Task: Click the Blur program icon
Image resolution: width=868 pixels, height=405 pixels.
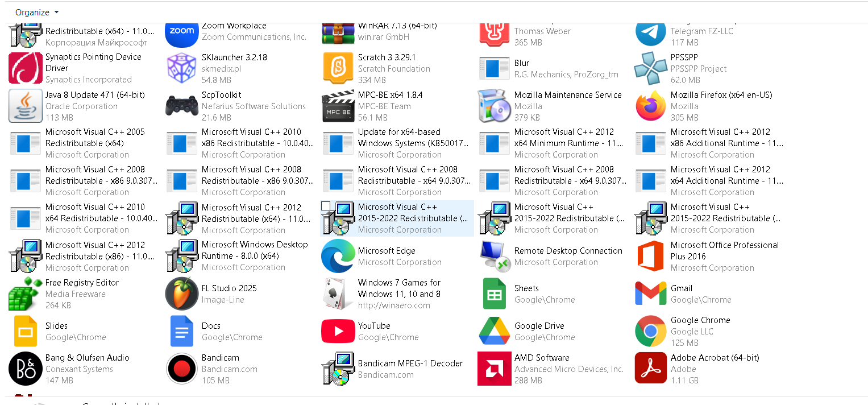Action: (495, 68)
